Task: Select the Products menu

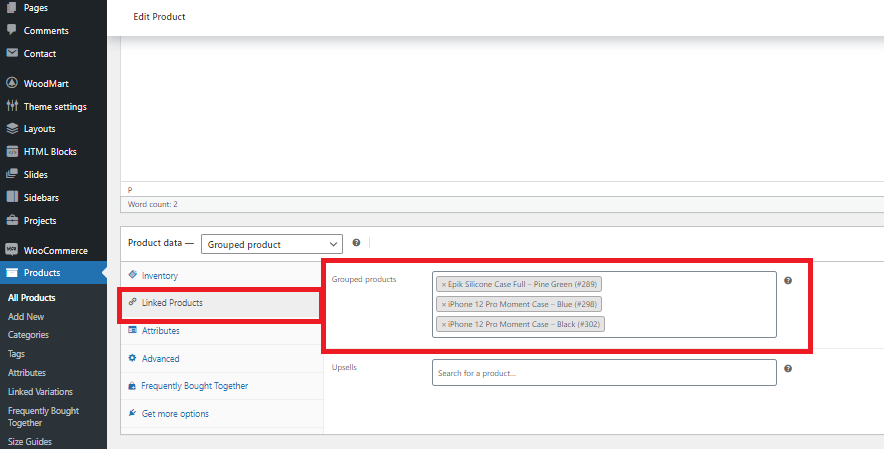Action: tap(53, 272)
